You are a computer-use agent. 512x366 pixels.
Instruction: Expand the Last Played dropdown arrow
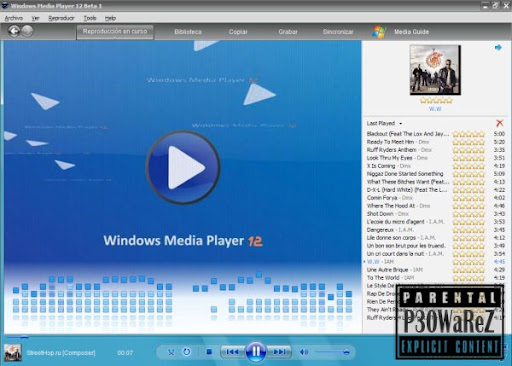[401, 124]
